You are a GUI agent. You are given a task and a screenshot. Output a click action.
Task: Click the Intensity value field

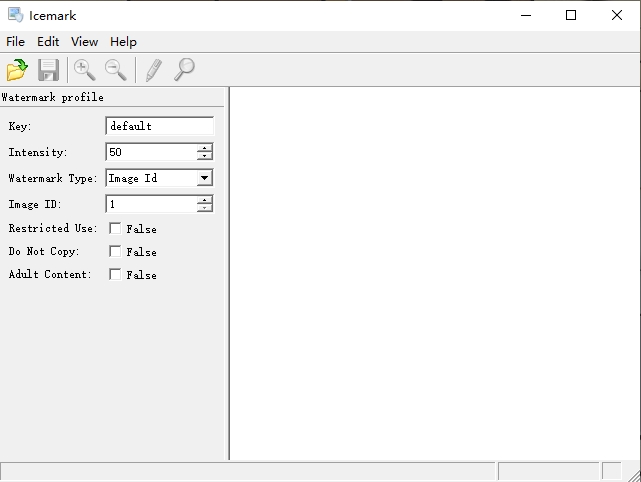[x=151, y=152]
